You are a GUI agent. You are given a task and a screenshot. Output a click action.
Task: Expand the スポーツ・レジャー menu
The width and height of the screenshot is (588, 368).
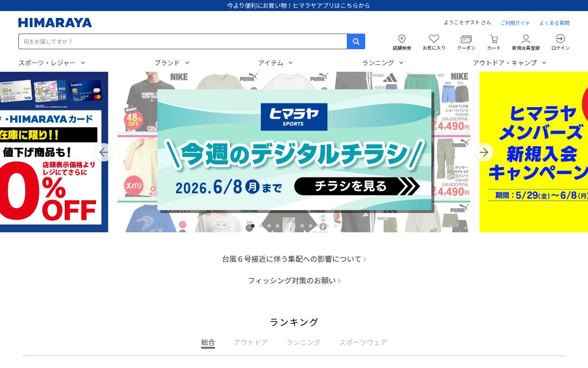pos(52,63)
